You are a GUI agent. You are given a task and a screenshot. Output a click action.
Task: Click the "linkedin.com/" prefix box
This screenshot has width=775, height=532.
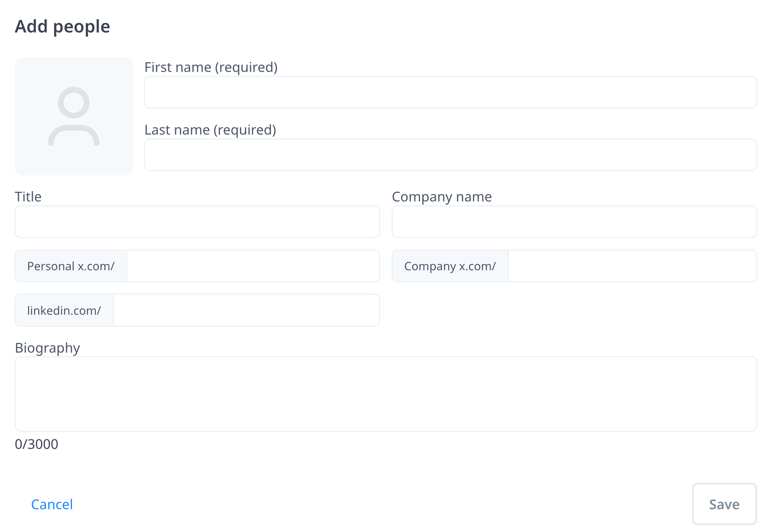[64, 310]
